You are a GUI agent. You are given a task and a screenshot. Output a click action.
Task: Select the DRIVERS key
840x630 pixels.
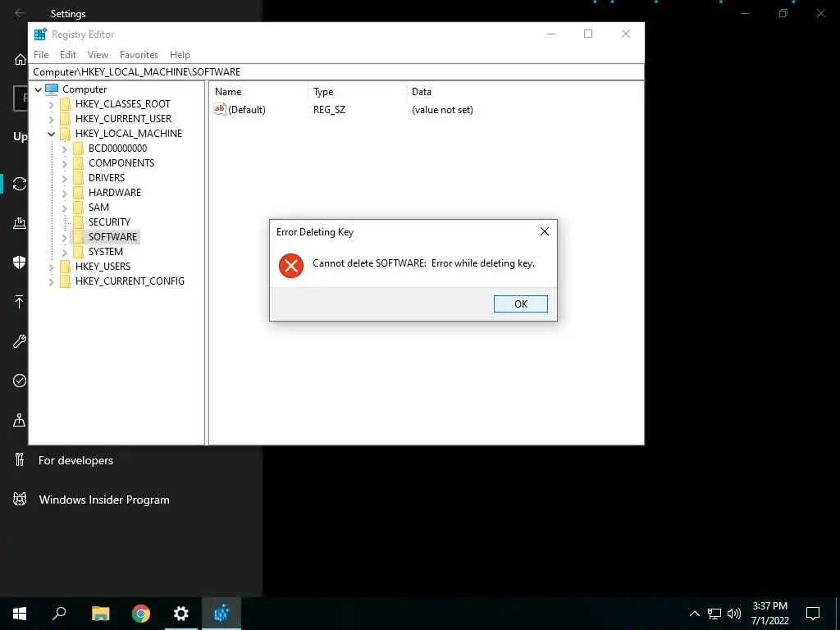point(107,178)
